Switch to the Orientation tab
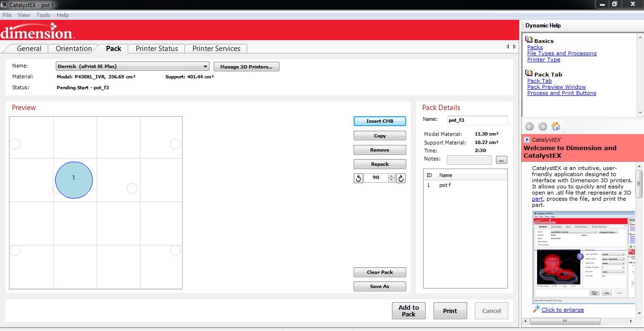The height and width of the screenshot is (331, 644). 74,49
